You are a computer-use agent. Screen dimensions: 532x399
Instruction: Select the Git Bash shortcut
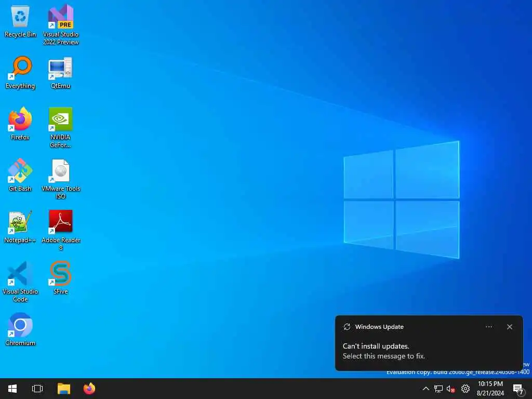tap(20, 175)
